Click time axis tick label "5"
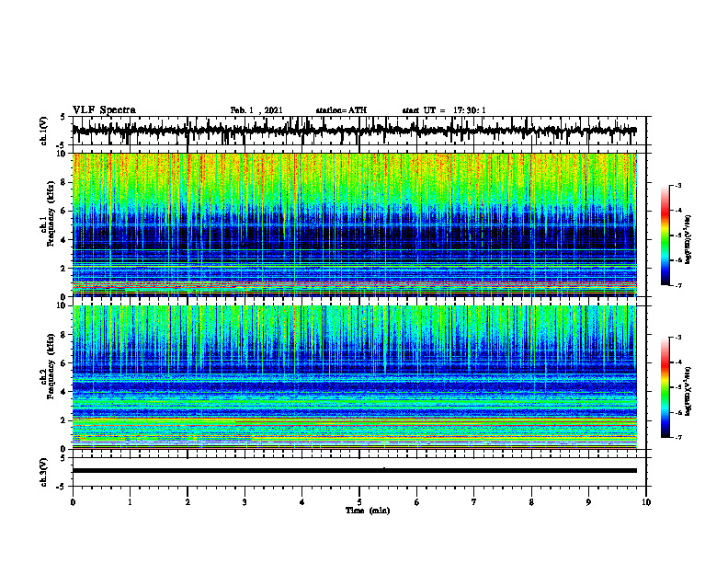The width and height of the screenshot is (728, 563). pos(359,502)
